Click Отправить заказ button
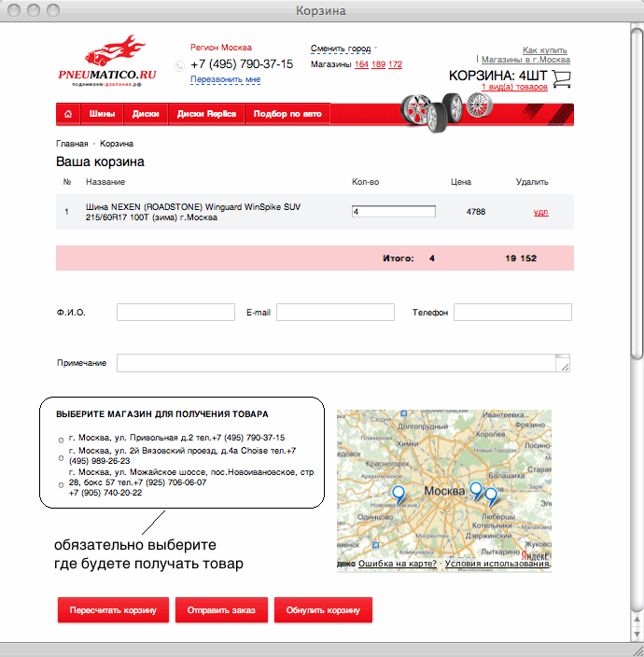The image size is (644, 657). 221,610
